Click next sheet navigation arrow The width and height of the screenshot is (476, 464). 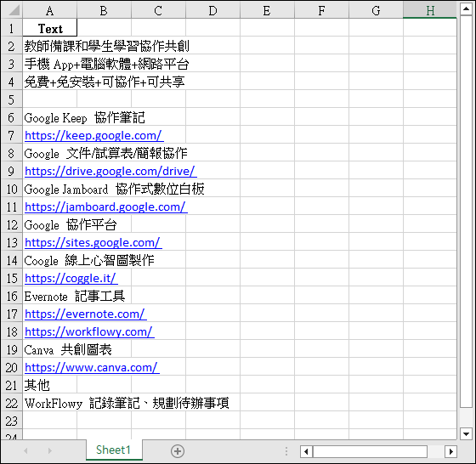tap(50, 451)
